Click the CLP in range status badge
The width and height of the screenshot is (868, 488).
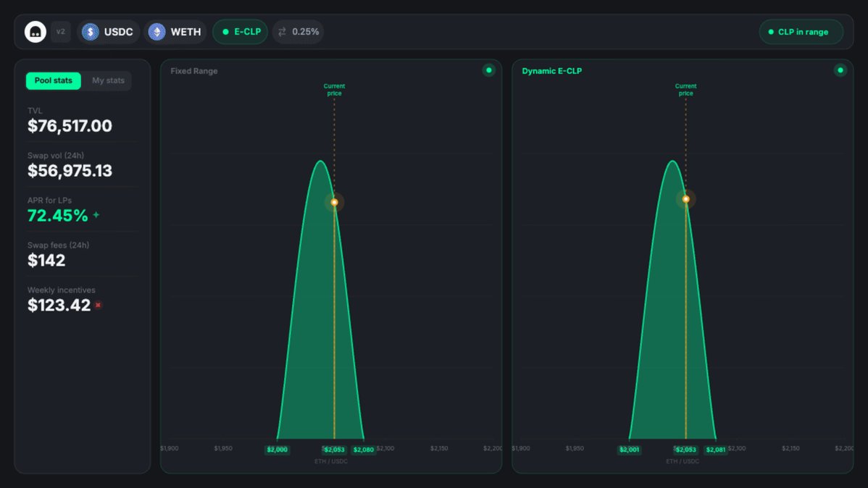(801, 32)
